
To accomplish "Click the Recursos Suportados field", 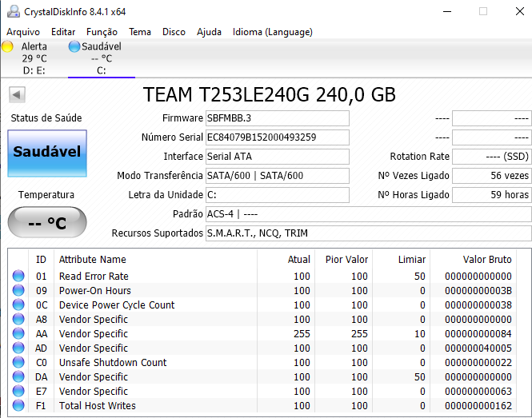I will pyautogui.click(x=369, y=233).
